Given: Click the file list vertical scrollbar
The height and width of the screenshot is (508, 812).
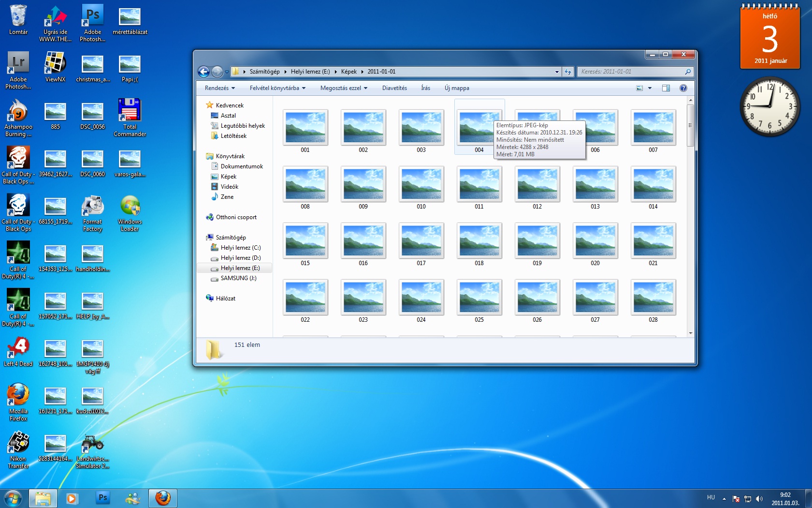Looking at the screenshot, I should click(690, 126).
